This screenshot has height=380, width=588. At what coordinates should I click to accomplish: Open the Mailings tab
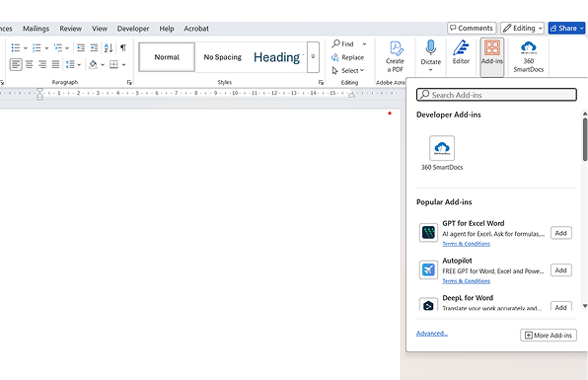(36, 29)
